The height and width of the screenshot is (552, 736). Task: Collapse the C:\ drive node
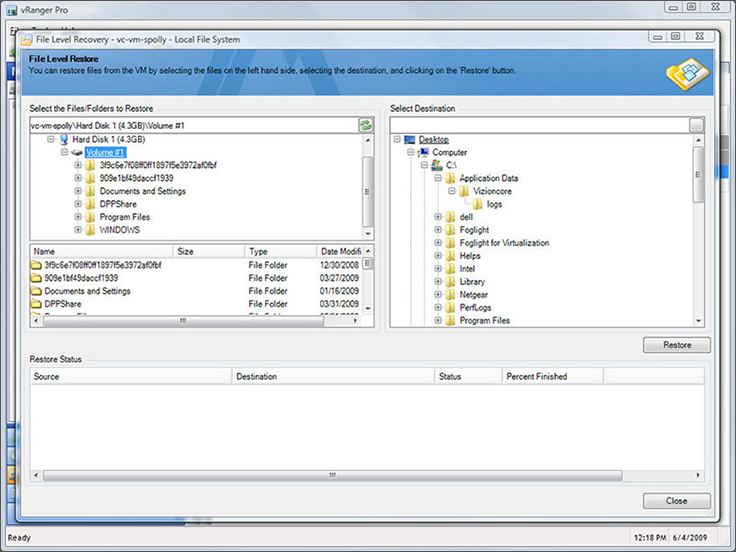(424, 165)
